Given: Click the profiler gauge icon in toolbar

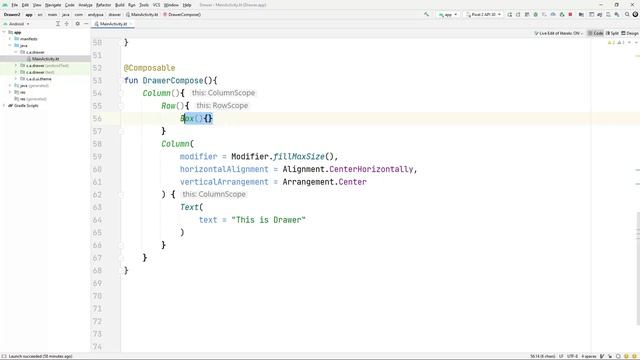Looking at the screenshot, I should tap(553, 14).
